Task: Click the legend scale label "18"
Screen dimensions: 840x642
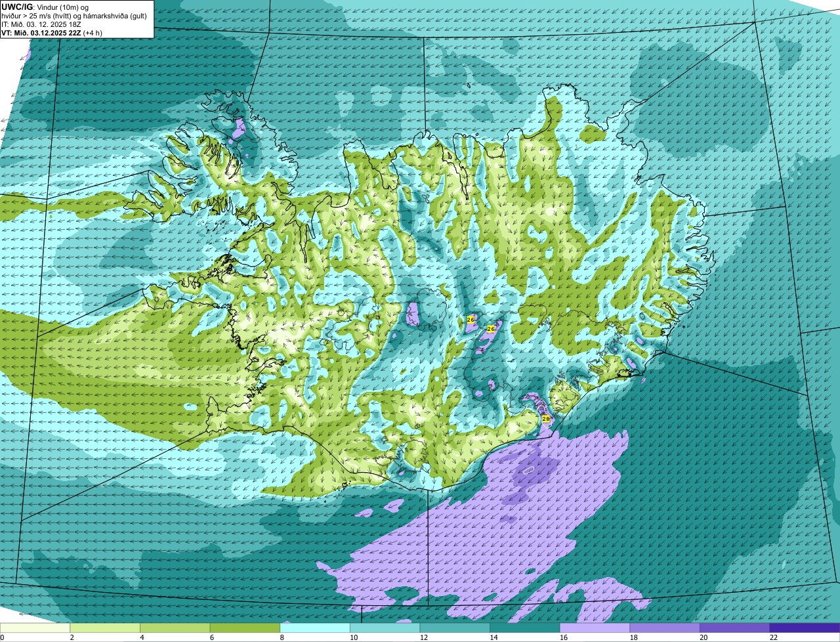Action: [x=633, y=637]
